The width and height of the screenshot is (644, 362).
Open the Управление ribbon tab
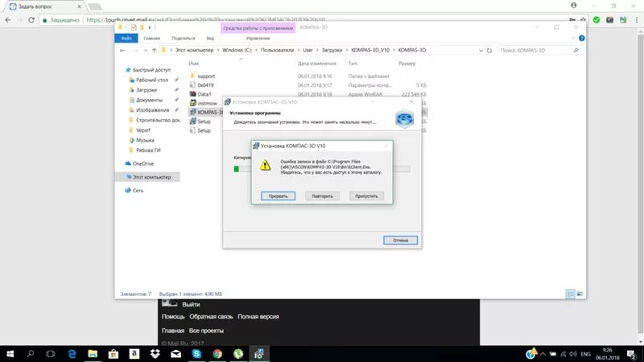[x=258, y=38]
